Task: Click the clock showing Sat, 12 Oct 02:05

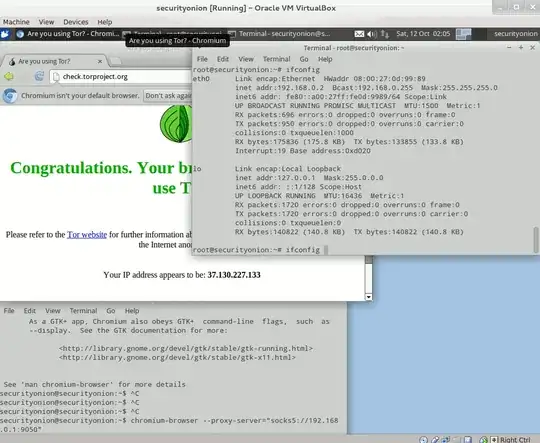Action: click(423, 34)
